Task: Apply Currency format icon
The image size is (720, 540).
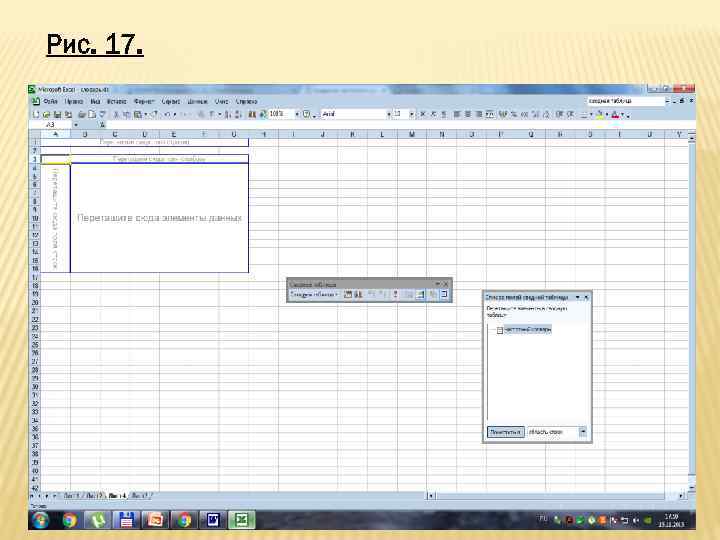Action: click(503, 114)
